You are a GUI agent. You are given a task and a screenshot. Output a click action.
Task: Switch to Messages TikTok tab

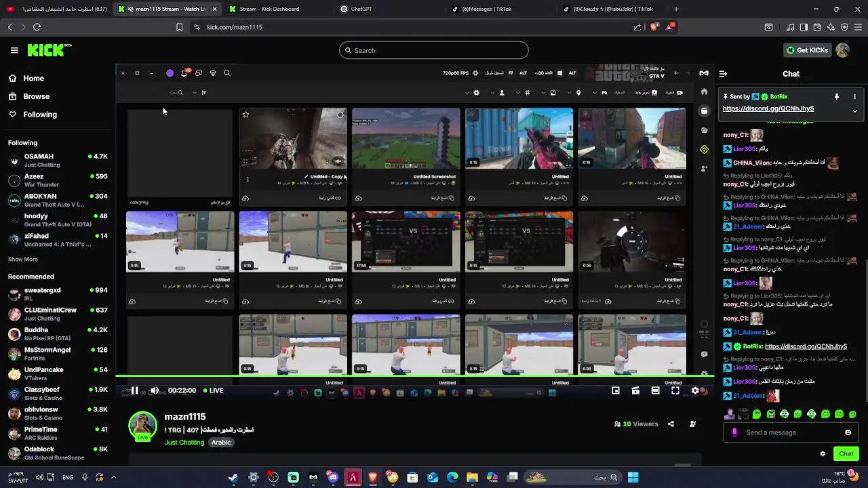click(487, 9)
